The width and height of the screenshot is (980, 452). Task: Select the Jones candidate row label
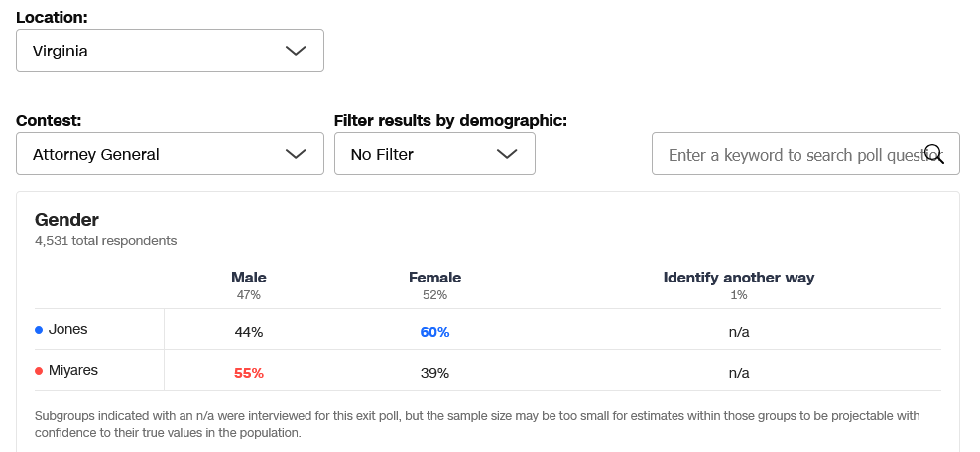[x=68, y=330]
